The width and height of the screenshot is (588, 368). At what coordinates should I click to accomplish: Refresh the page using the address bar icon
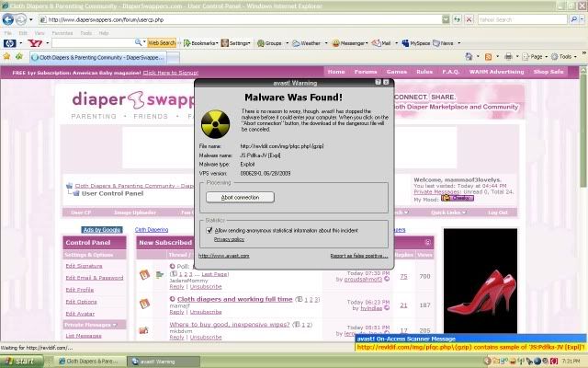[457, 19]
